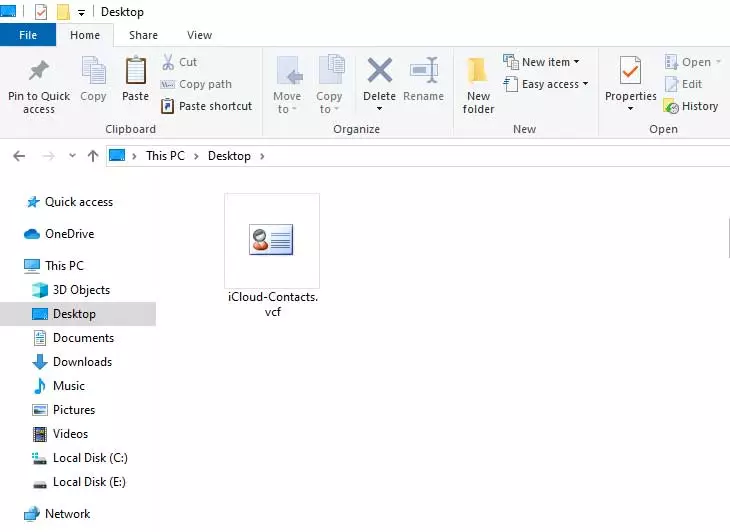This screenshot has width=730, height=532.
Task: Click the Cut scissors icon
Action: [x=168, y=62]
